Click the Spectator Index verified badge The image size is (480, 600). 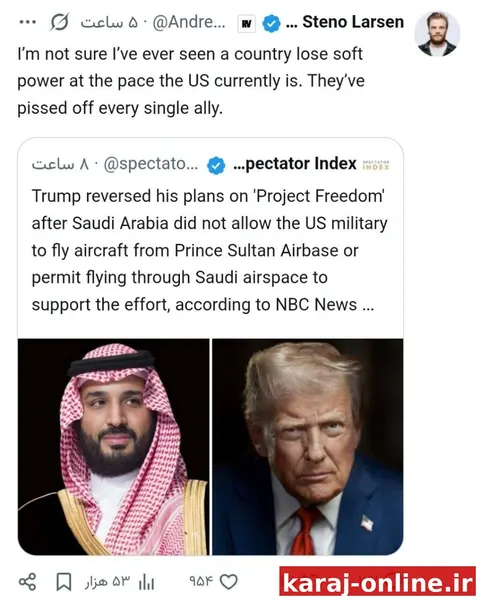(x=216, y=165)
